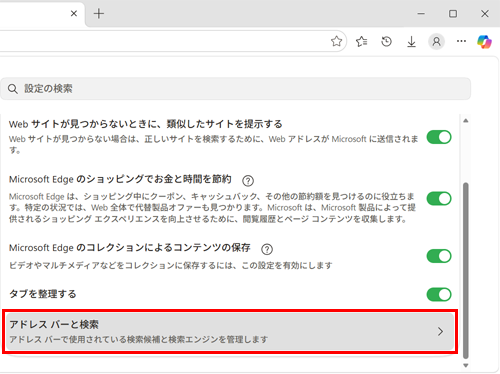Viewport: 500px width, 374px height.
Task: Close the current browser tab
Action: click(74, 13)
